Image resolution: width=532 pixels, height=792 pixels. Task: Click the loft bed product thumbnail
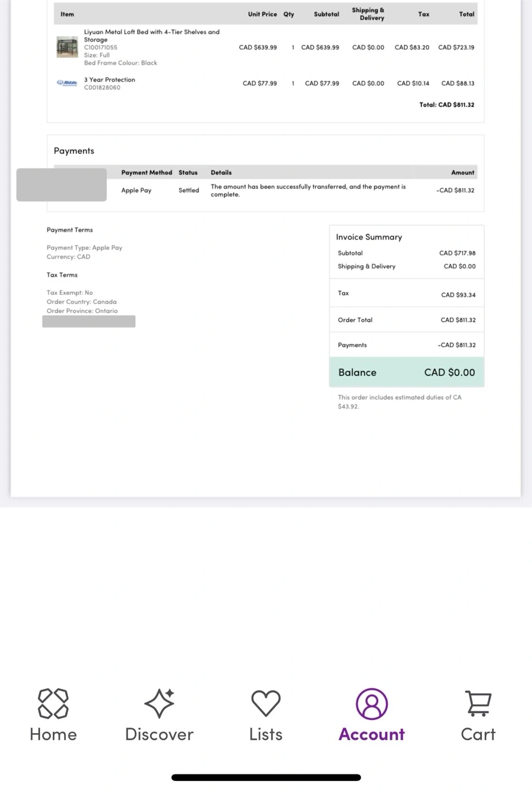67,47
